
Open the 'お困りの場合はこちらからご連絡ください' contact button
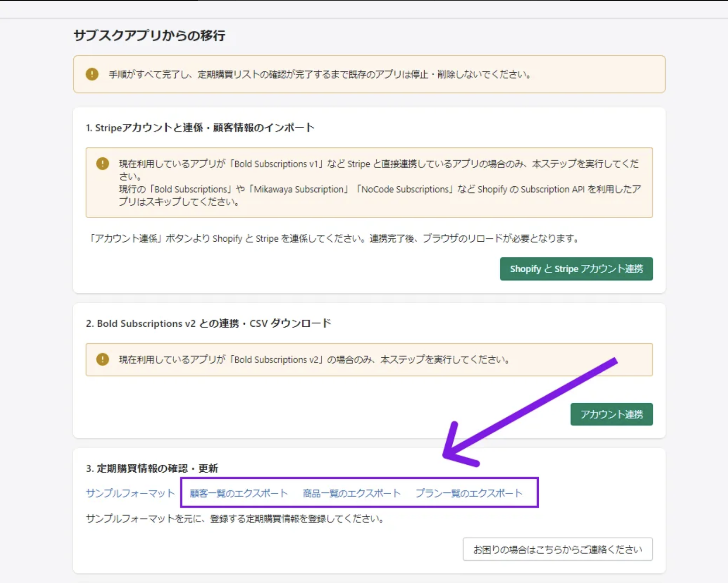pyautogui.click(x=558, y=549)
